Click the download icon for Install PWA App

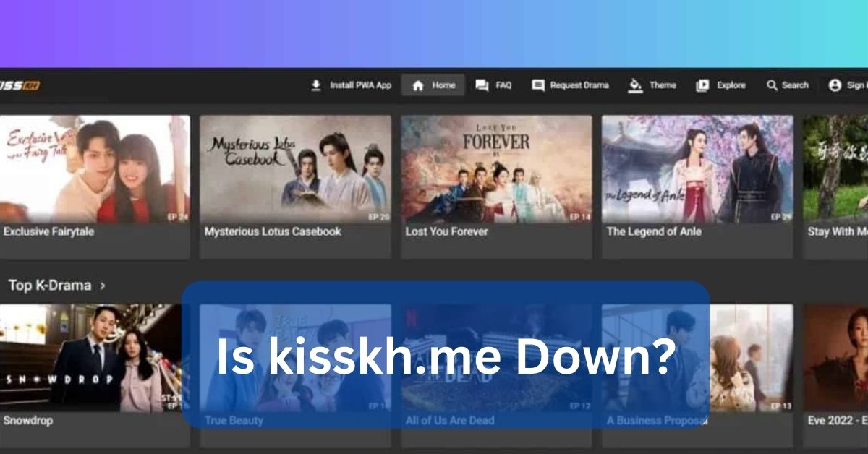(x=315, y=85)
